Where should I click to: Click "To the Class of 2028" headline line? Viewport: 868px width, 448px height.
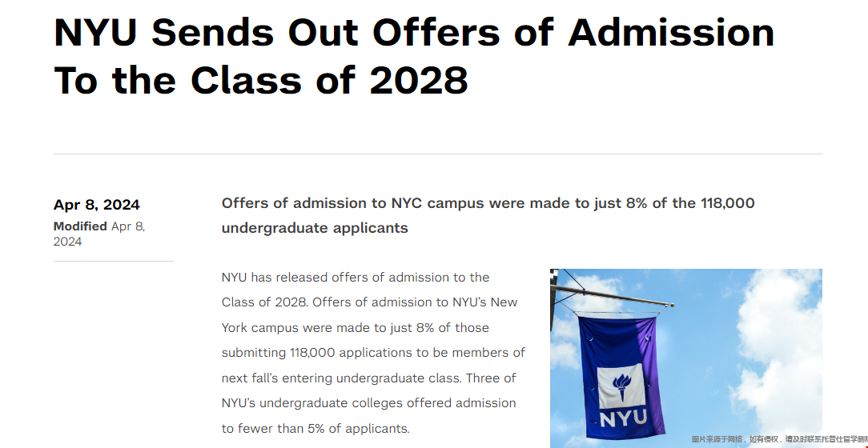[261, 81]
